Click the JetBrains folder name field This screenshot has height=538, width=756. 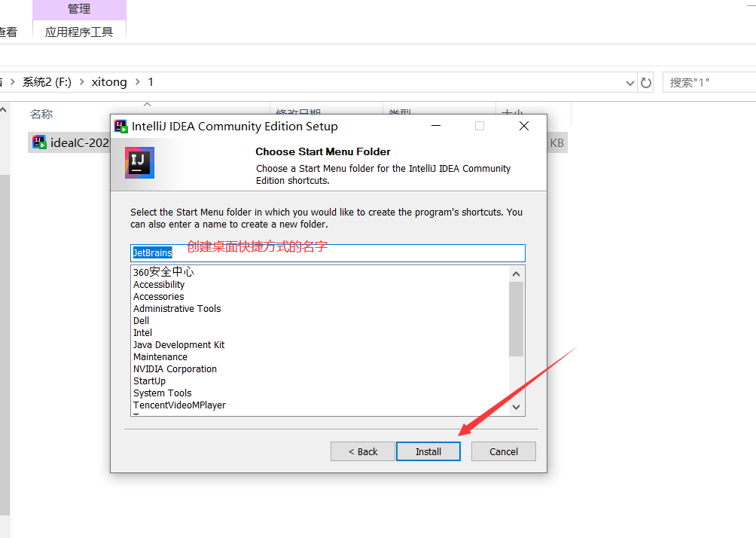click(328, 253)
